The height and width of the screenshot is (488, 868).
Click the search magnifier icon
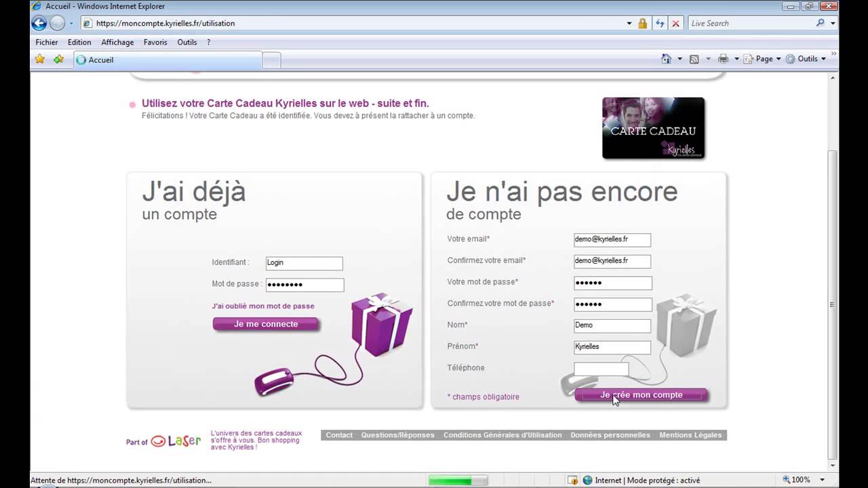820,23
